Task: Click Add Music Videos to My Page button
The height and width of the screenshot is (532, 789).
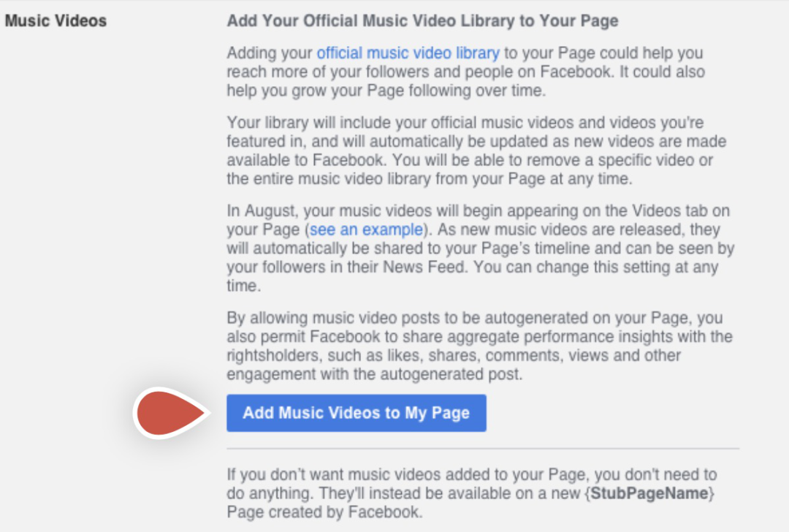Action: point(357,413)
